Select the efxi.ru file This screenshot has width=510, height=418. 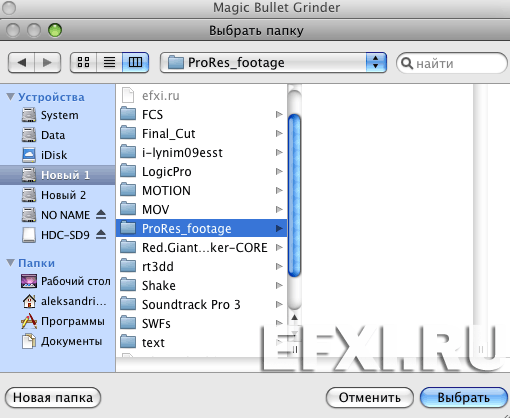click(201, 96)
